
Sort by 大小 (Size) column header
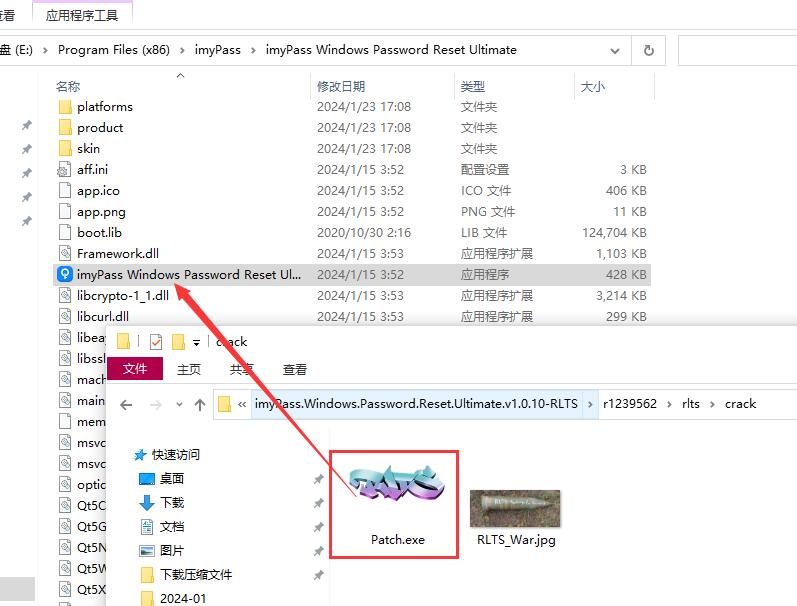[x=593, y=86]
